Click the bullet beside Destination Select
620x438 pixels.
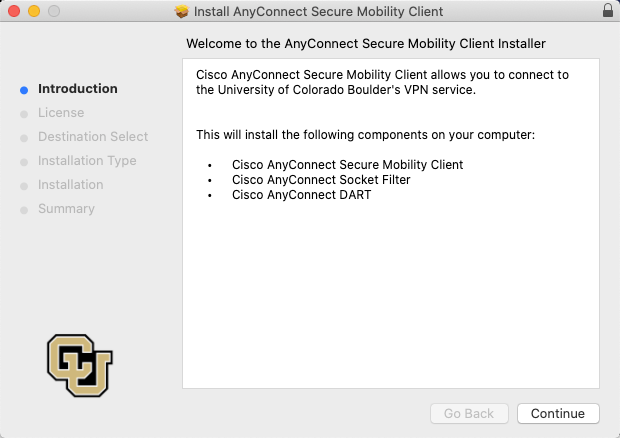(x=24, y=137)
